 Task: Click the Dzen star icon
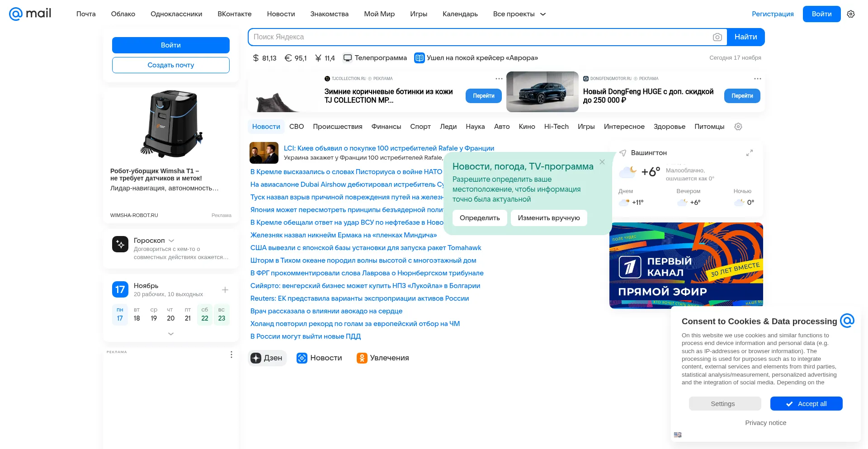tap(256, 358)
